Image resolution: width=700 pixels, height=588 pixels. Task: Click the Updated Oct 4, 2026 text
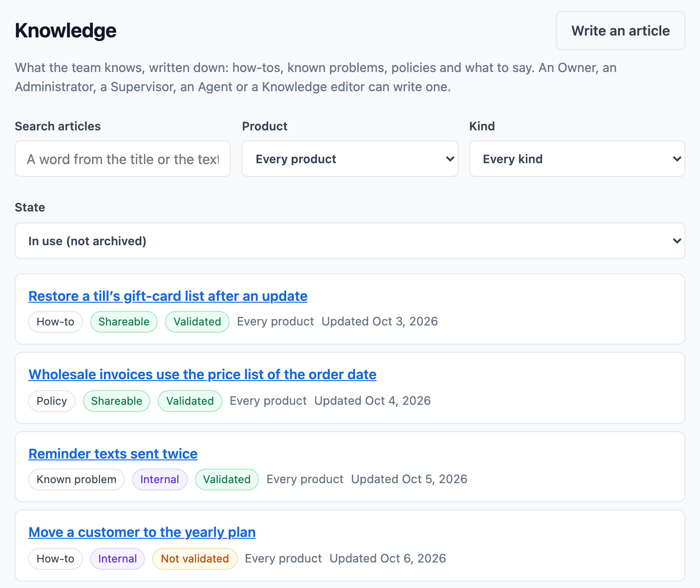(x=372, y=401)
